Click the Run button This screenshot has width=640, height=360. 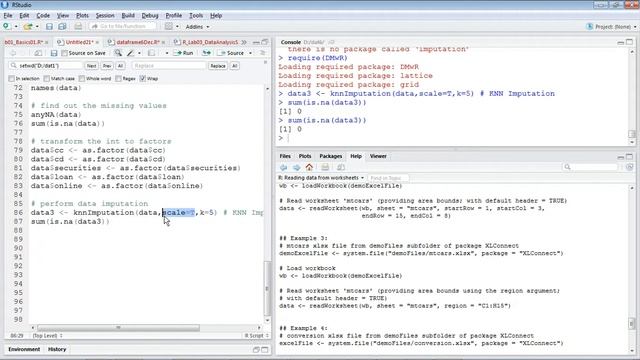(x=183, y=53)
